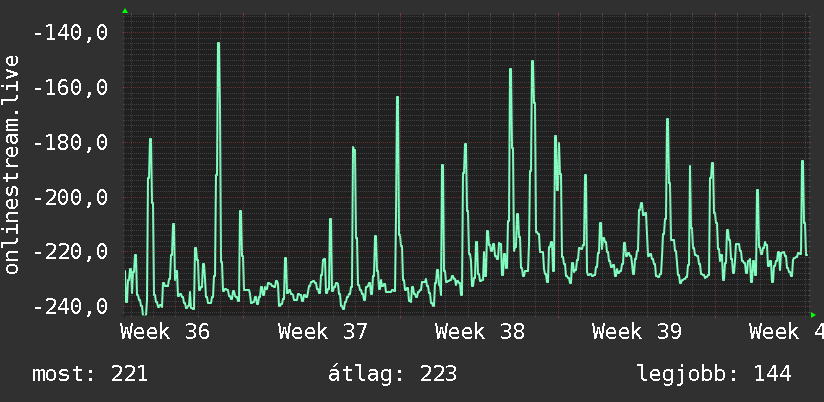Click the -200,0 y-axis label
This screenshot has width=824, height=402.
70,198
